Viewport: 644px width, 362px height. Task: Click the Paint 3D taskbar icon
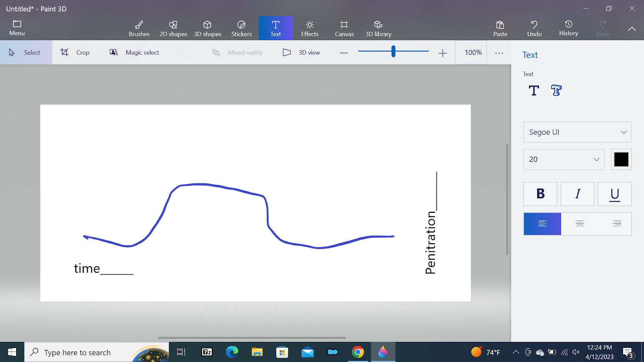tap(383, 352)
